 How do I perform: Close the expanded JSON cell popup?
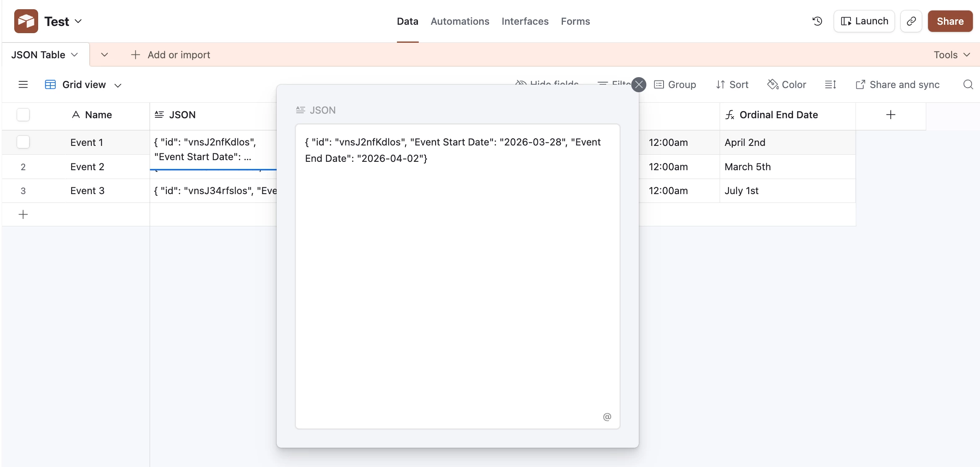coord(639,85)
